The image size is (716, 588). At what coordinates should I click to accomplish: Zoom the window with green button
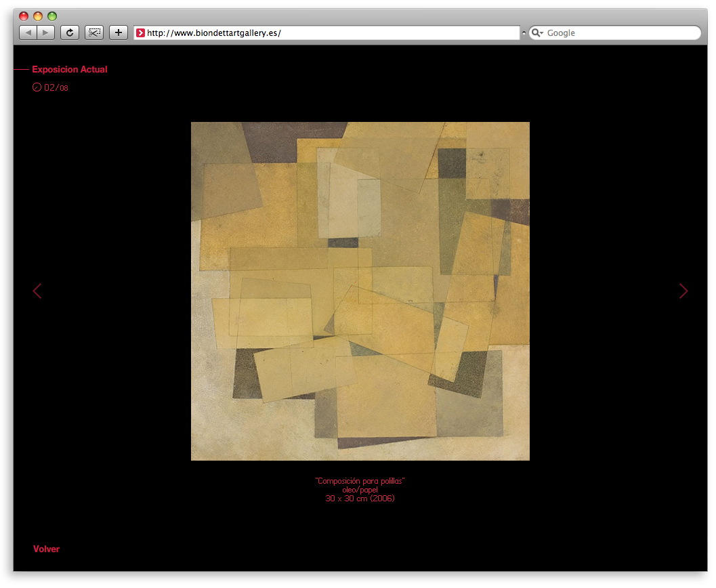pos(52,16)
